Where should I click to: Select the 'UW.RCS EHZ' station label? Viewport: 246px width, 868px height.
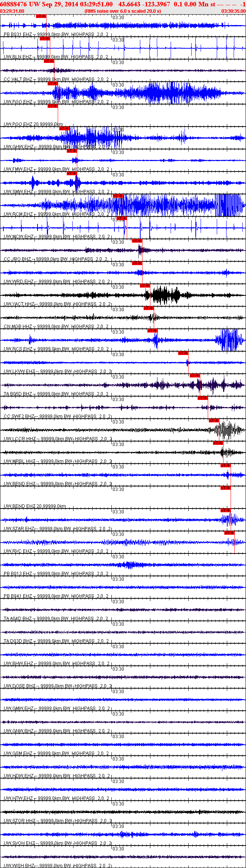click(18, 349)
